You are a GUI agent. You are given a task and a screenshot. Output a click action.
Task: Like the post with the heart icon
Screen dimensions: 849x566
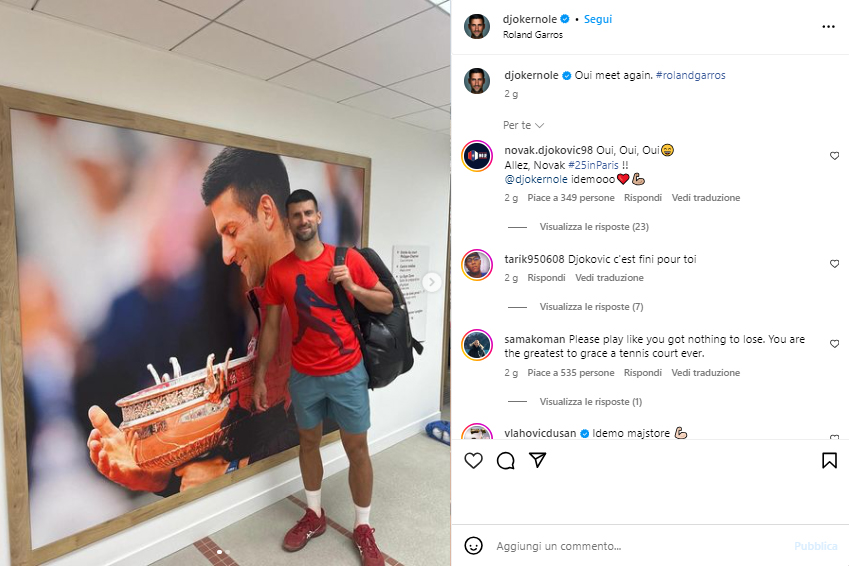pyautogui.click(x=473, y=460)
